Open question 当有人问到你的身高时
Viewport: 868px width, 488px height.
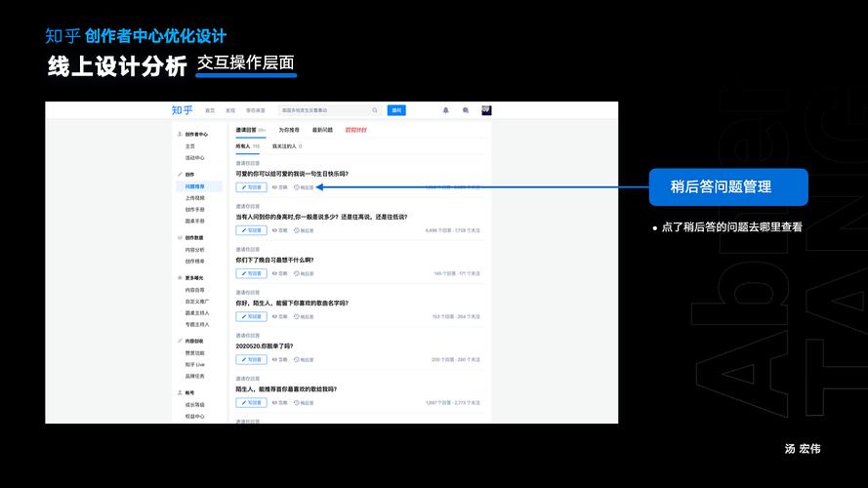(321, 217)
